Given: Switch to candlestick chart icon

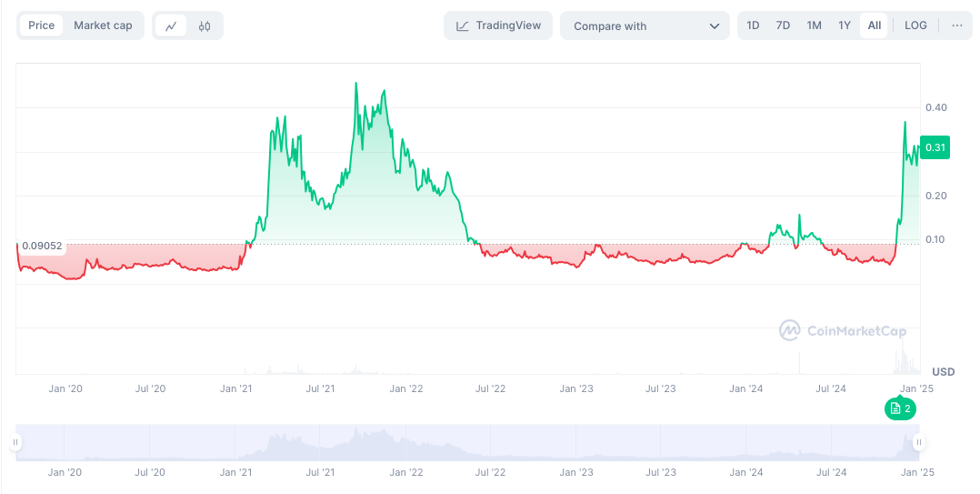Looking at the screenshot, I should (205, 26).
